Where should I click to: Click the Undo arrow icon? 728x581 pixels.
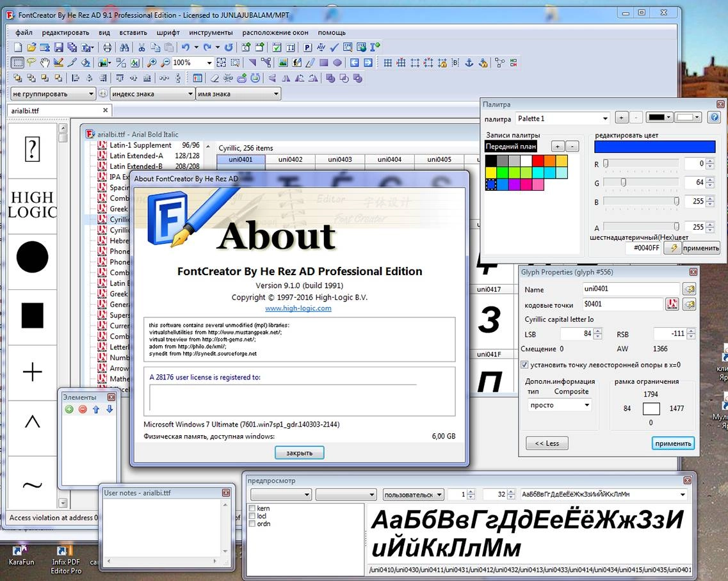(186, 47)
